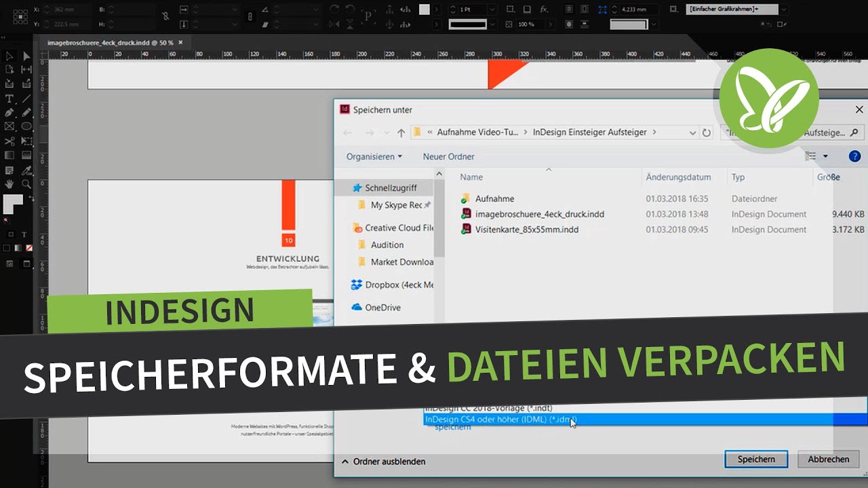The width and height of the screenshot is (868, 488).
Task: Sort by the Typ column header
Action: (x=738, y=177)
